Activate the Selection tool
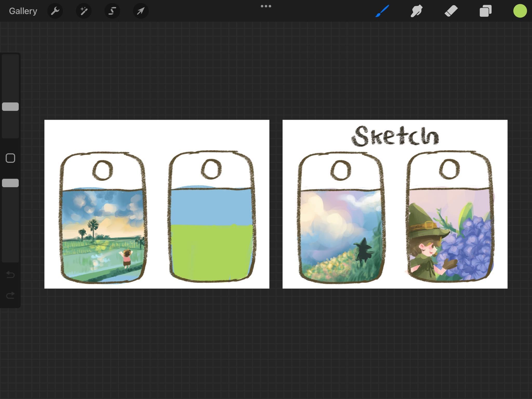532x399 pixels. pos(112,11)
